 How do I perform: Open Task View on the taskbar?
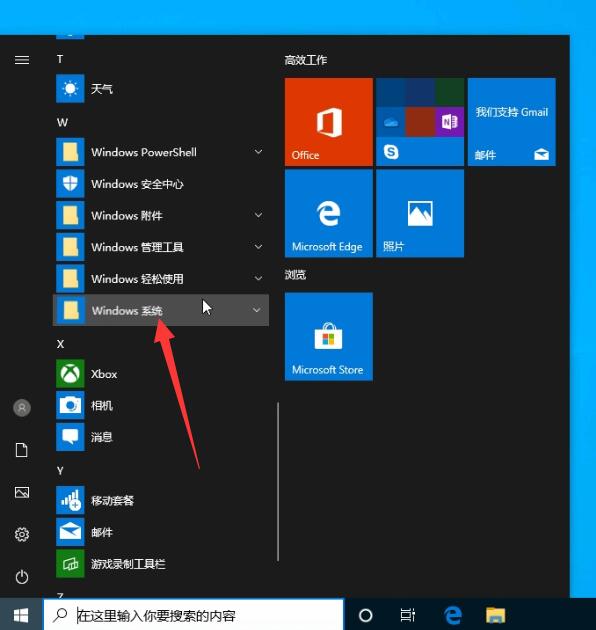pos(408,615)
